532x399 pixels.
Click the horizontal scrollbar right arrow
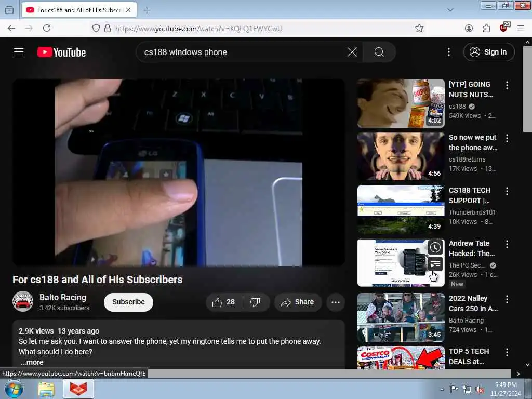click(x=518, y=374)
